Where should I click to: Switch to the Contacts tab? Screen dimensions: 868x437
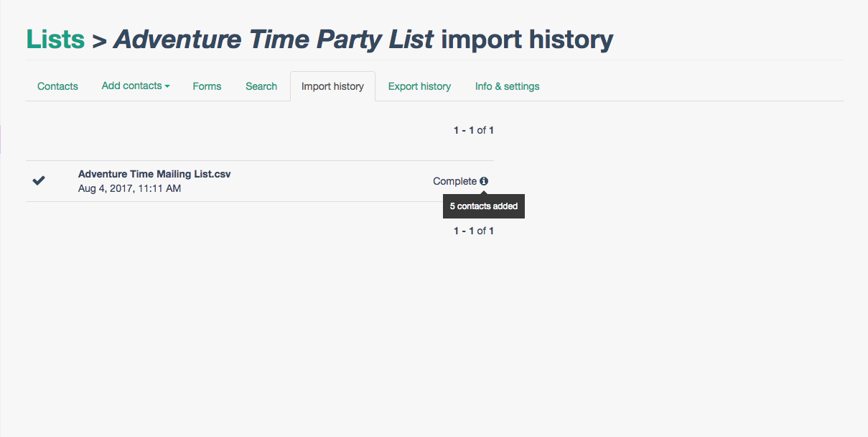[57, 86]
